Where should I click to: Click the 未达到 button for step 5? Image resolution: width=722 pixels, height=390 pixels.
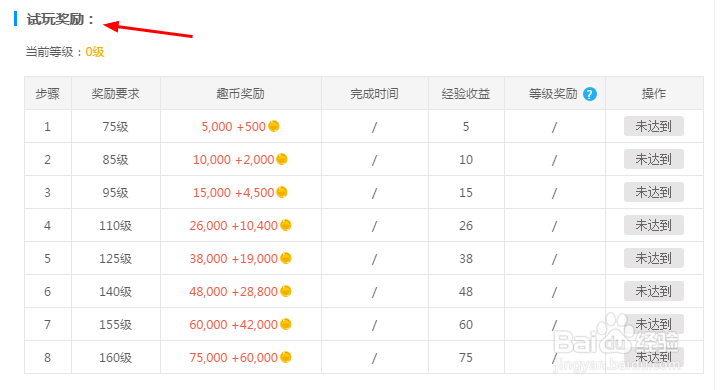coord(653,258)
